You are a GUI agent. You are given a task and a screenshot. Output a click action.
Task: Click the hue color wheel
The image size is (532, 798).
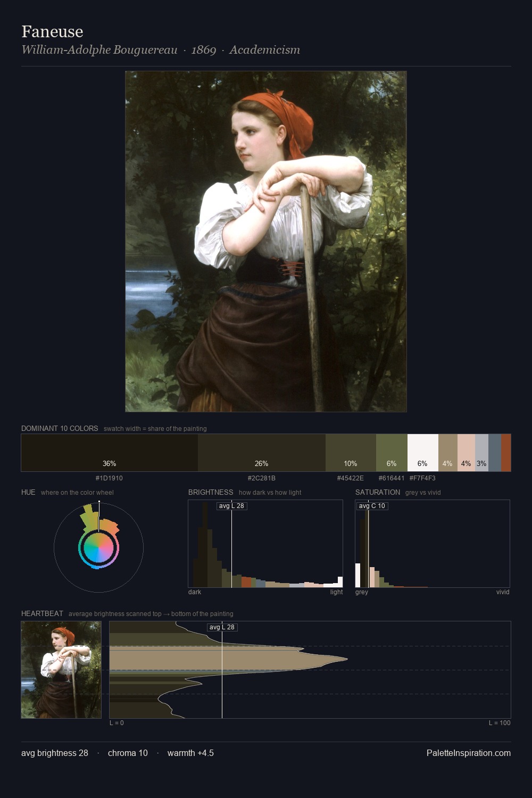[98, 547]
